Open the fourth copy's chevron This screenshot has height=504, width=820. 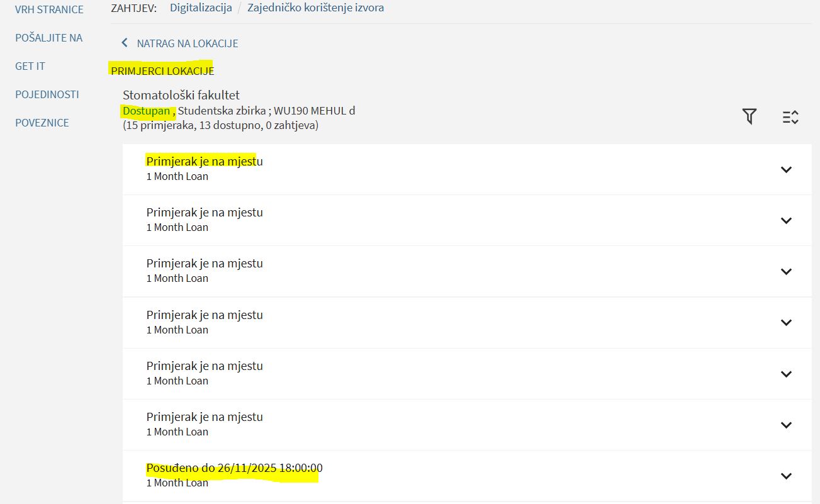click(x=785, y=322)
